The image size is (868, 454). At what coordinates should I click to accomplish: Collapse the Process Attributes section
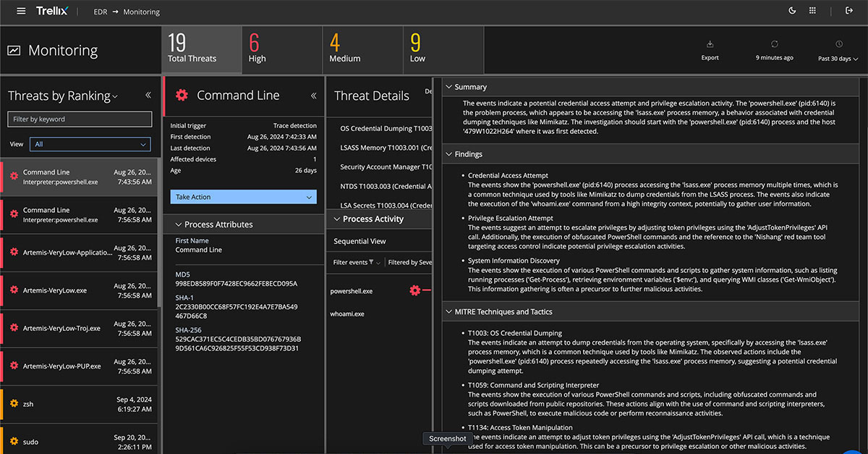179,224
